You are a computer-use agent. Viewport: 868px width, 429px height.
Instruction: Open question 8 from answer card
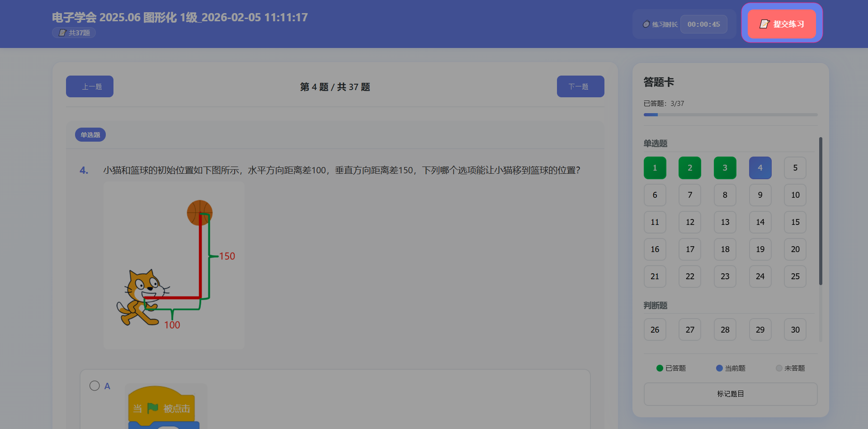coord(725,195)
